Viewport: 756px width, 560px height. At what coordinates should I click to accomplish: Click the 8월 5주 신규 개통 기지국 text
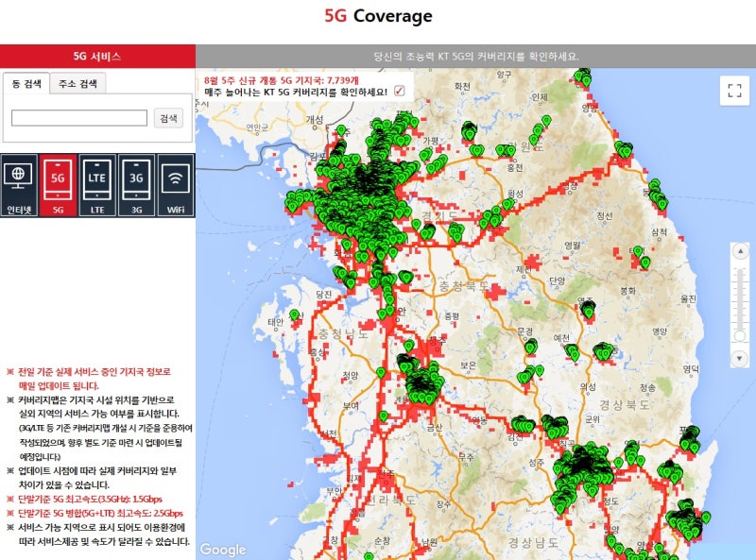282,80
